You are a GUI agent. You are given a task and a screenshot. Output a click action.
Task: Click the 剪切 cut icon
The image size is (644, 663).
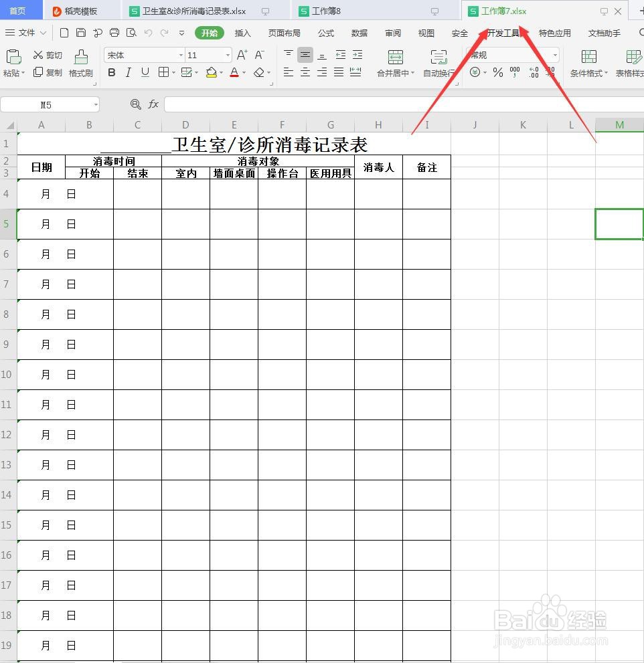39,55
